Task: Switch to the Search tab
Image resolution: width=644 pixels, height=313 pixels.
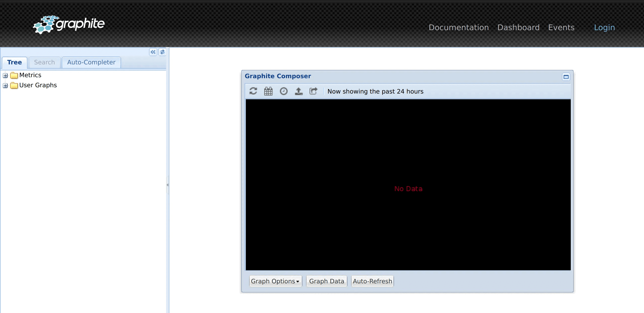Action: [45, 62]
